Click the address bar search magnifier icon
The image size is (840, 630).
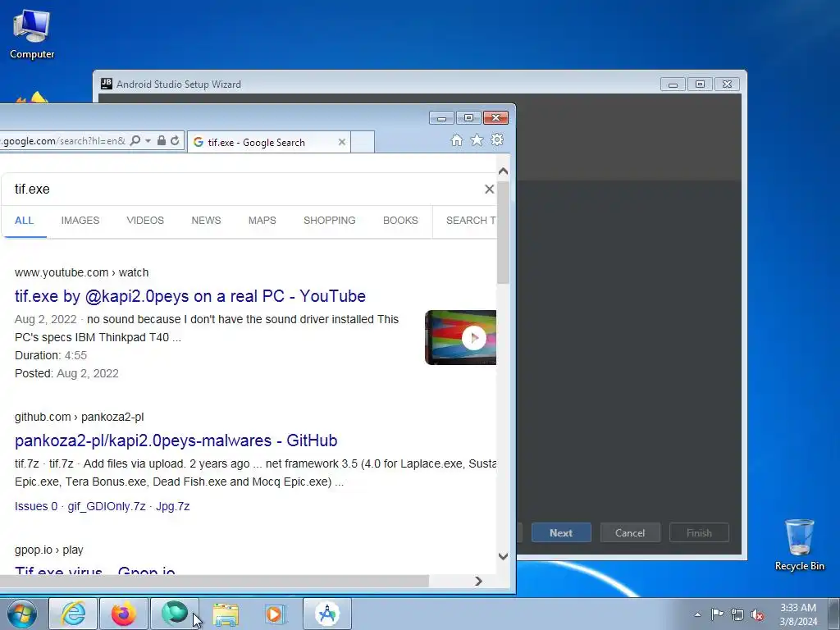coord(135,140)
